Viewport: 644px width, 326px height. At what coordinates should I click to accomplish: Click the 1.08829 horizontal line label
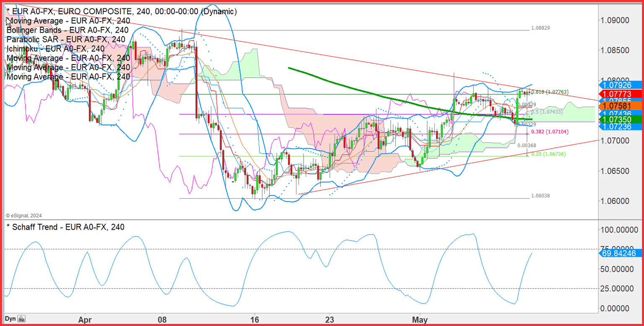[540, 28]
